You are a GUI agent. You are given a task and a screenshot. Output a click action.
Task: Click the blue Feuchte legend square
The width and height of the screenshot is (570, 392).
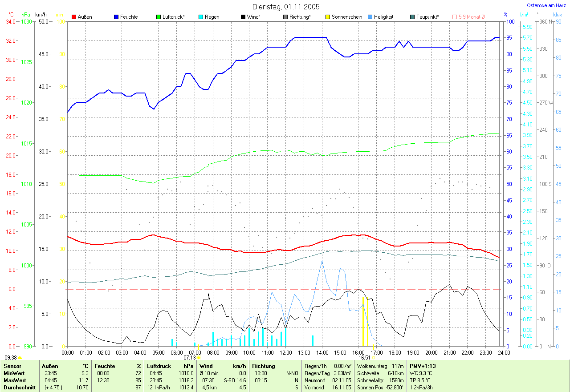click(116, 17)
